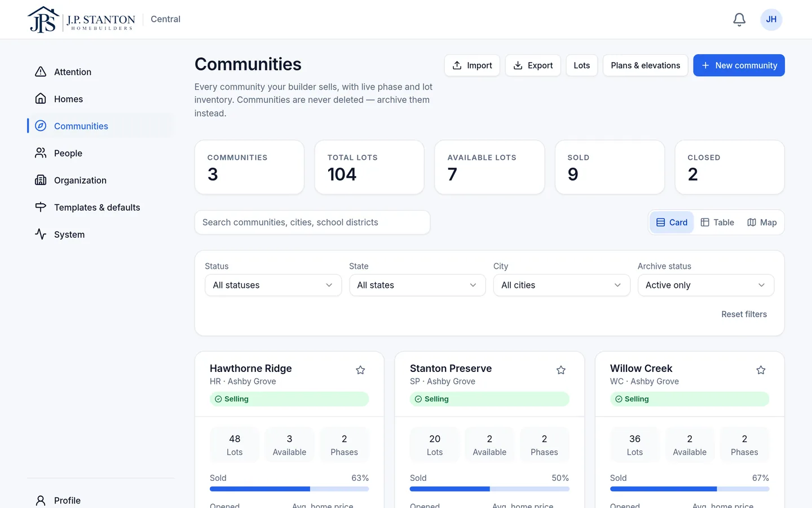The width and height of the screenshot is (812, 508).
Task: Click Reset filters
Action: [744, 314]
